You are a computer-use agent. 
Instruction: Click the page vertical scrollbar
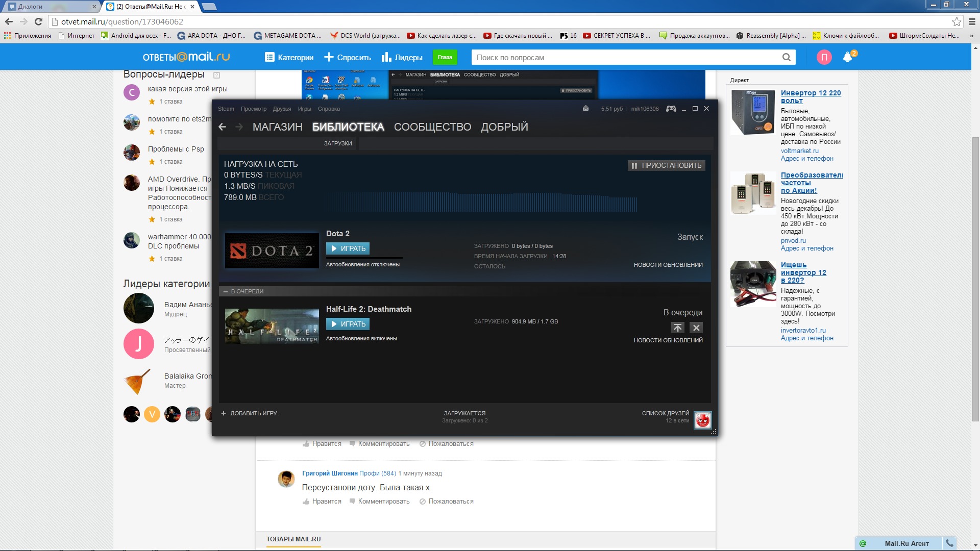[975, 279]
